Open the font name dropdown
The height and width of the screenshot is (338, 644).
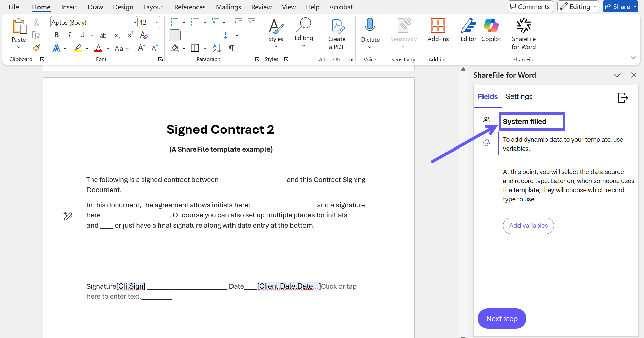[x=134, y=23]
